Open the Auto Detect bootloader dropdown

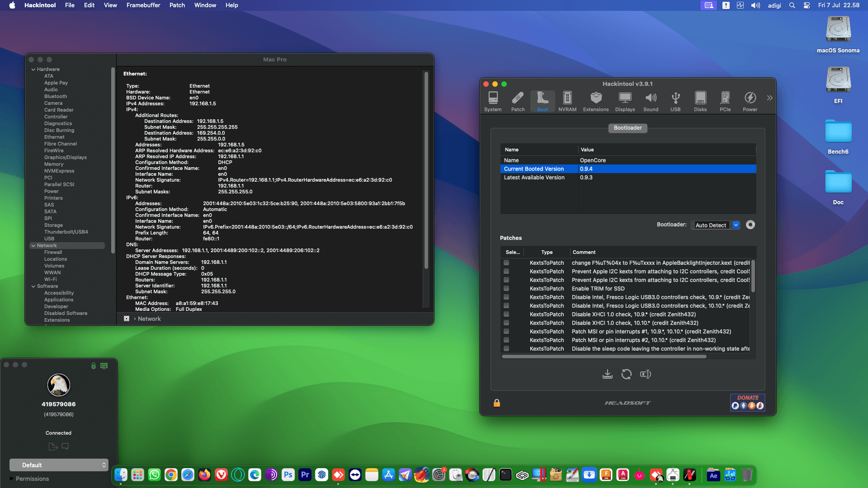coord(716,225)
